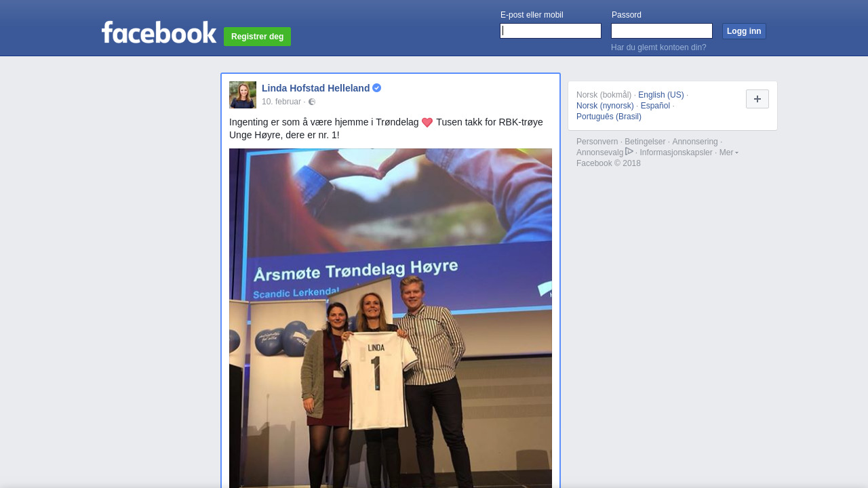Switch language to Norsk (nynorsk)
Screen dimensions: 868x488
pos(605,106)
